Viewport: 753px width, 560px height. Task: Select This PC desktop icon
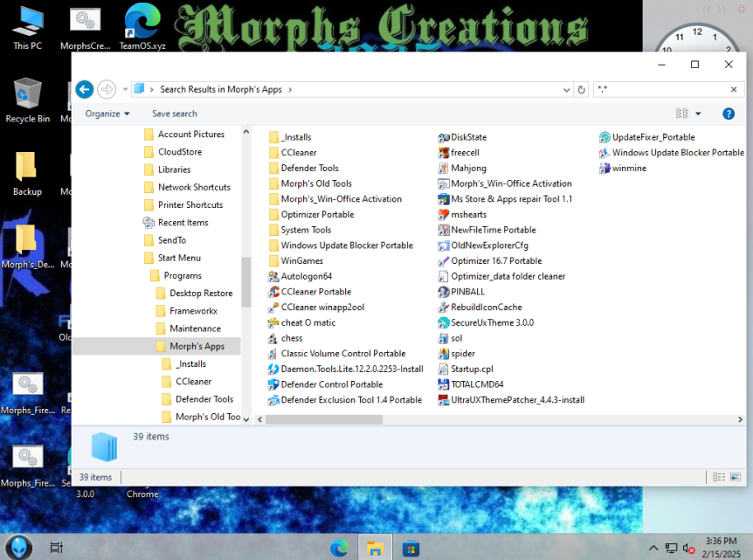(x=27, y=28)
